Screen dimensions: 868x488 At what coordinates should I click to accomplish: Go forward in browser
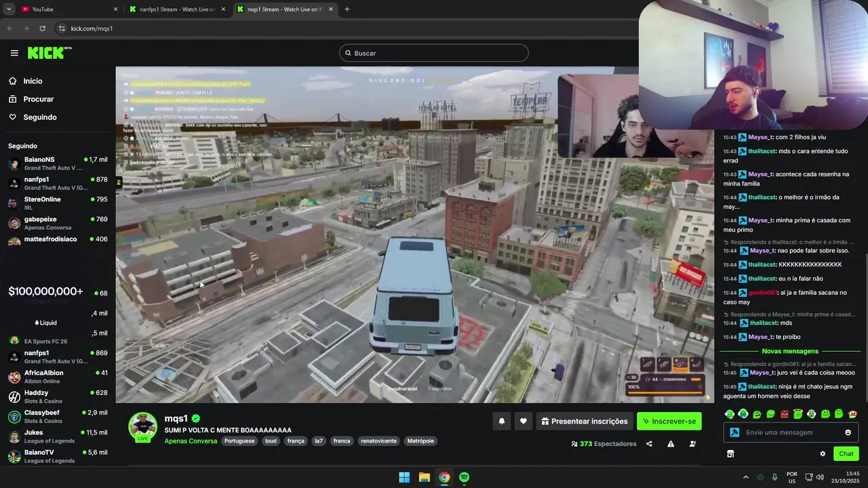[26, 28]
